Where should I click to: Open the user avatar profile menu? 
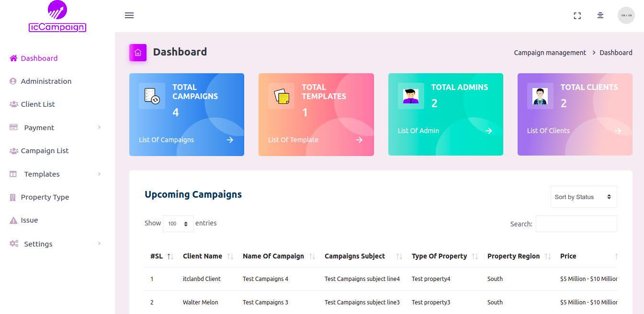click(x=626, y=15)
